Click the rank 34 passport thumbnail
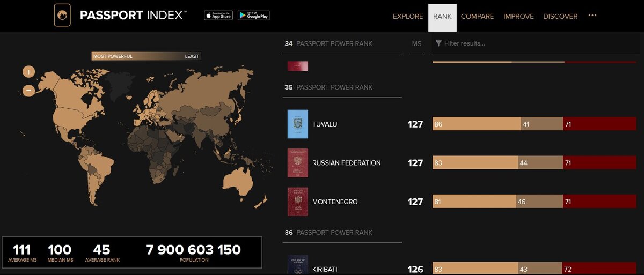 (x=298, y=66)
